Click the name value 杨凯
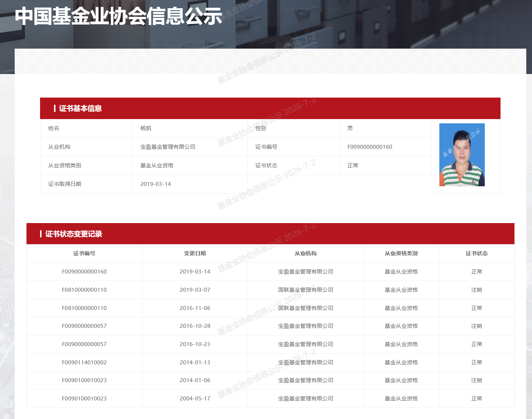Screen dimensions: 532x419 pyautogui.click(x=146, y=128)
